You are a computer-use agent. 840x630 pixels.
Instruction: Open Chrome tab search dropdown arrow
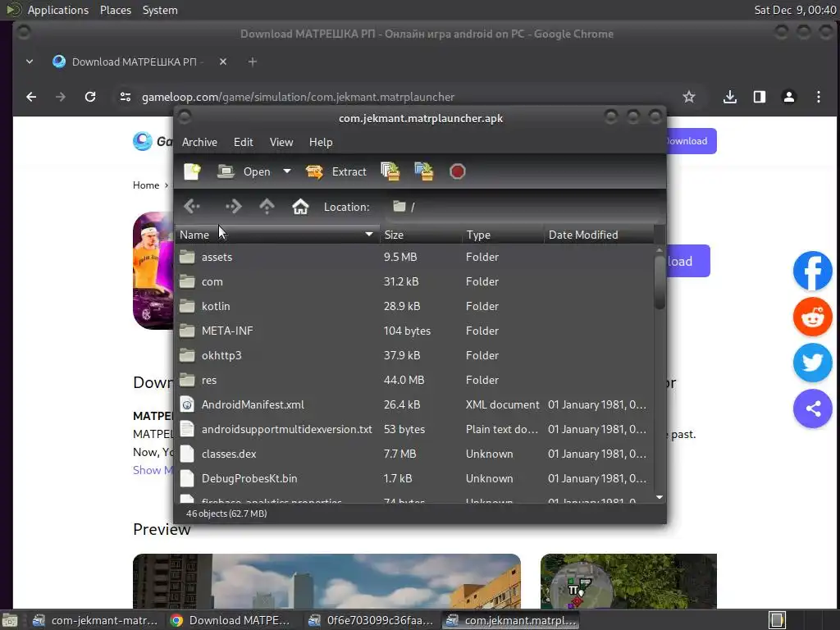(30, 62)
